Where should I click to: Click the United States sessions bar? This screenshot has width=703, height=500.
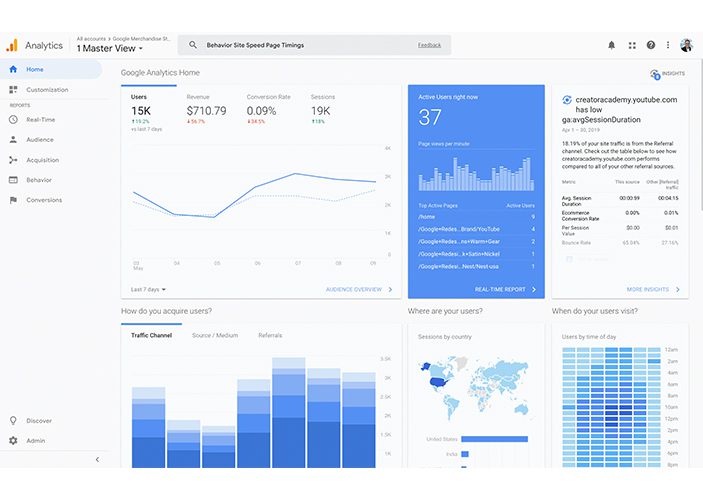tap(495, 439)
